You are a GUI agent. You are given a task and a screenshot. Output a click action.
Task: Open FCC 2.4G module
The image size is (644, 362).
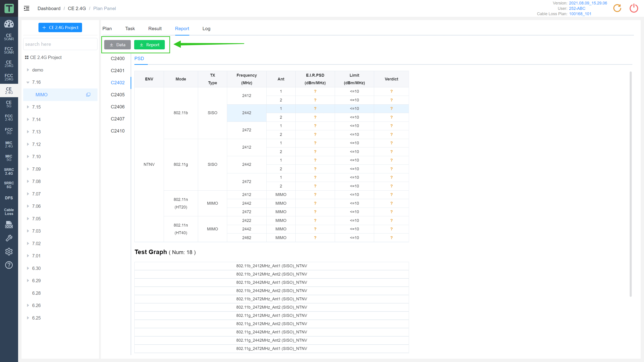(9, 117)
